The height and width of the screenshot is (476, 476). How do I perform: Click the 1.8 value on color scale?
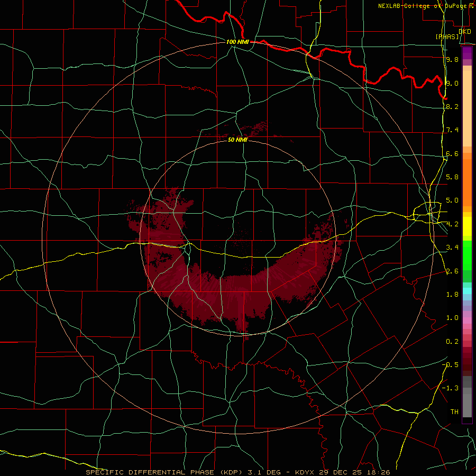pos(452,295)
